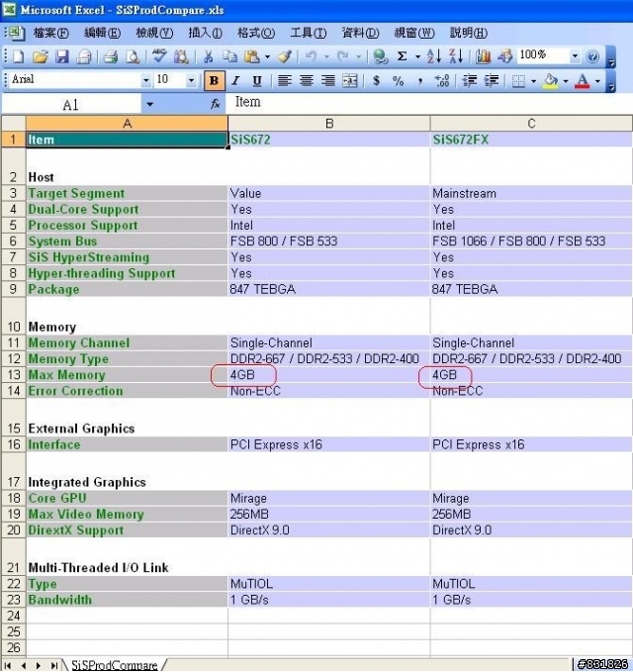This screenshot has height=672, width=633.
Task: Open Font Color dropdown arrow
Action: point(597,80)
